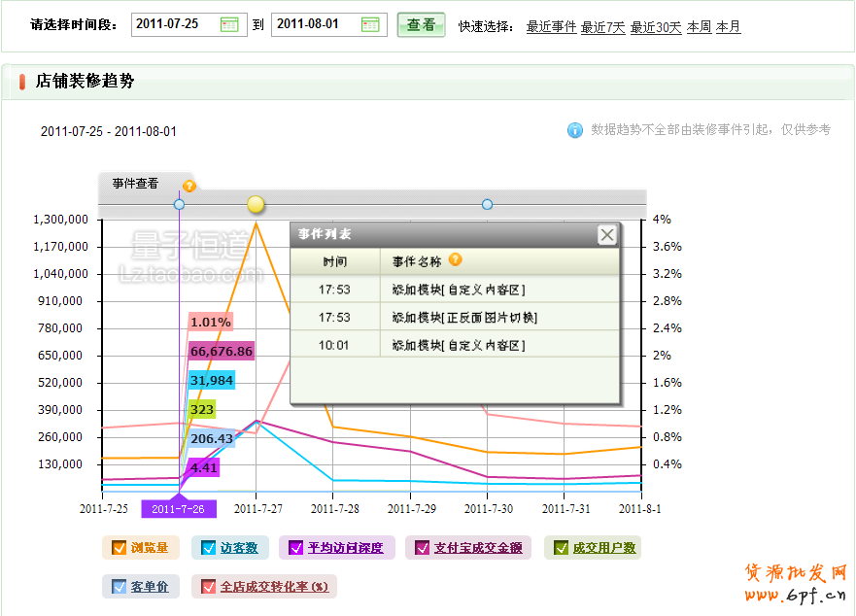Screen dimensions: 856x616
Task: Toggle the 客单价 checkbox
Action: coord(119,587)
